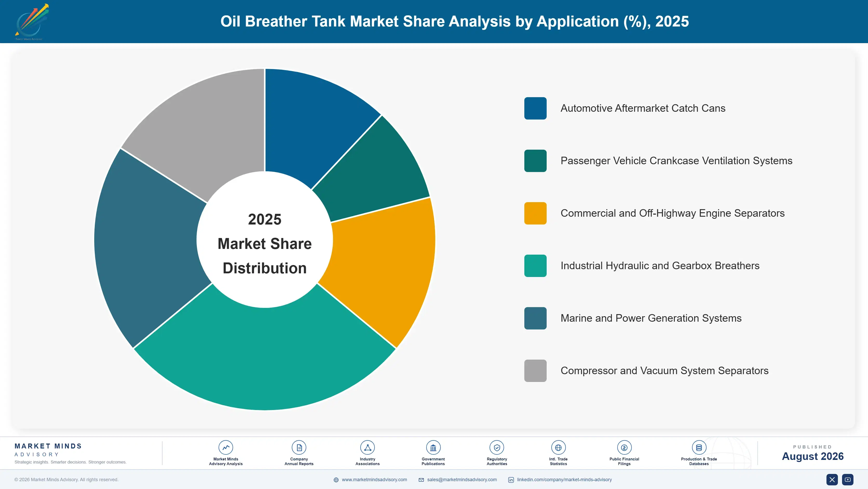Click 'Marine and Power Generation Systems' label
Viewport: 868px width, 489px height.
(x=651, y=318)
